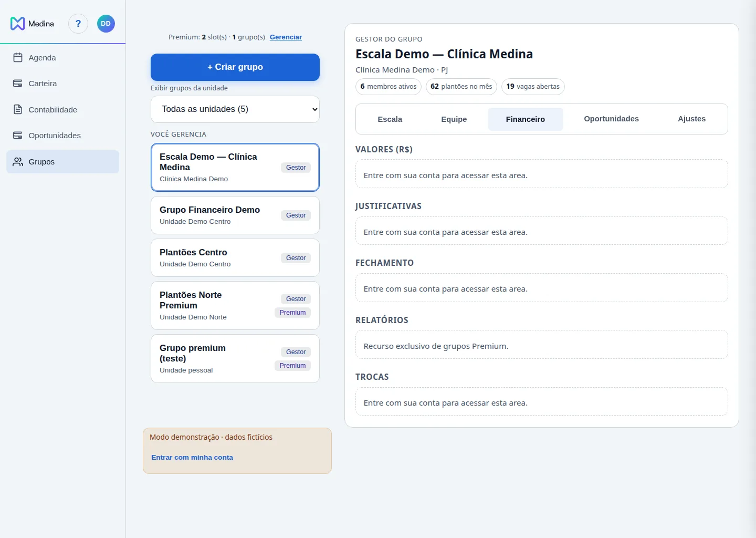Switch to the Escala tab

tap(390, 119)
